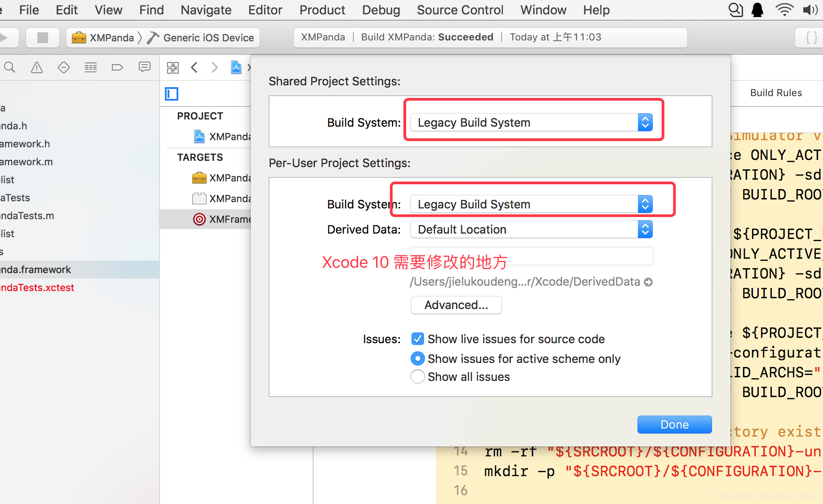Select the XMPanda framework target
Screen dimensions: 823x504
(221, 178)
